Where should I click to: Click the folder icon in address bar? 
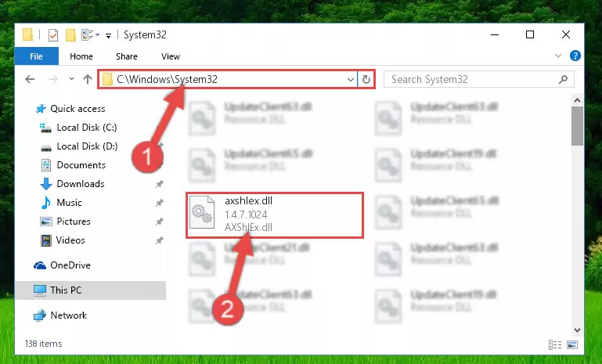(x=107, y=80)
